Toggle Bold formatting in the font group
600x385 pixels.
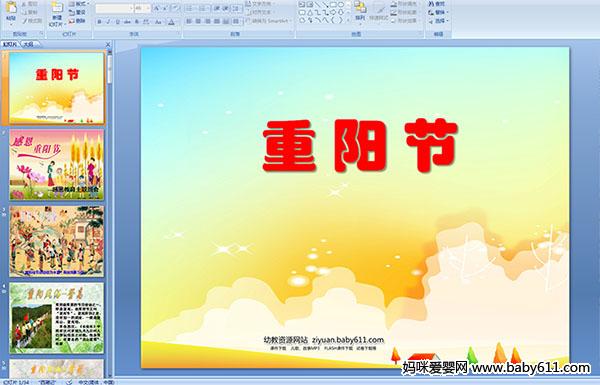click(99, 22)
